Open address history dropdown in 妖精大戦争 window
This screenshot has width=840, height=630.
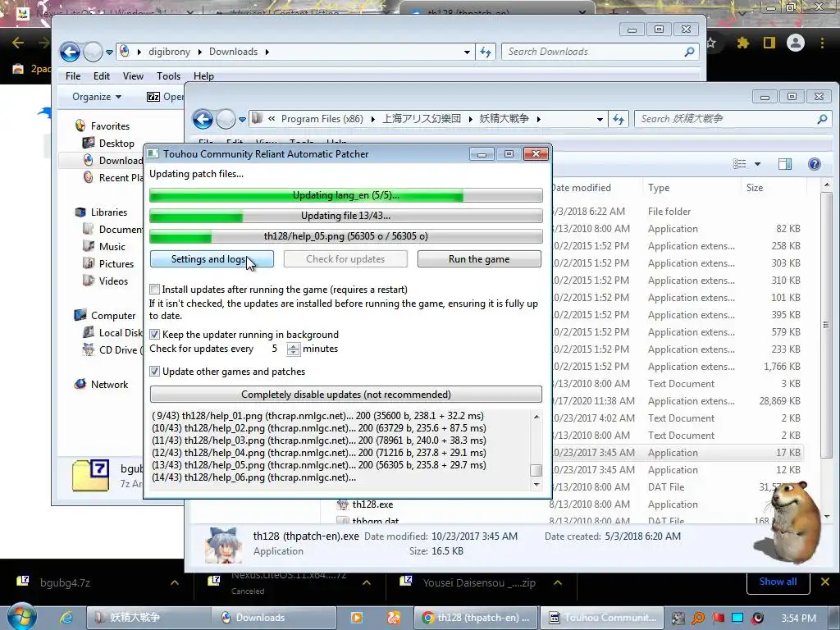click(600, 120)
